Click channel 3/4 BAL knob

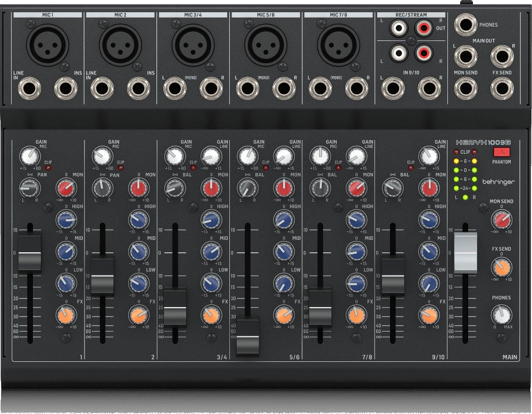tap(174, 188)
